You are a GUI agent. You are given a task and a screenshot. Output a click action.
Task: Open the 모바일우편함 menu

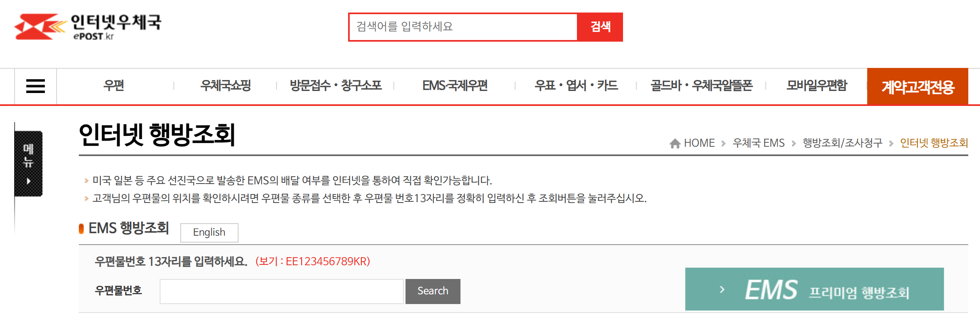(817, 86)
